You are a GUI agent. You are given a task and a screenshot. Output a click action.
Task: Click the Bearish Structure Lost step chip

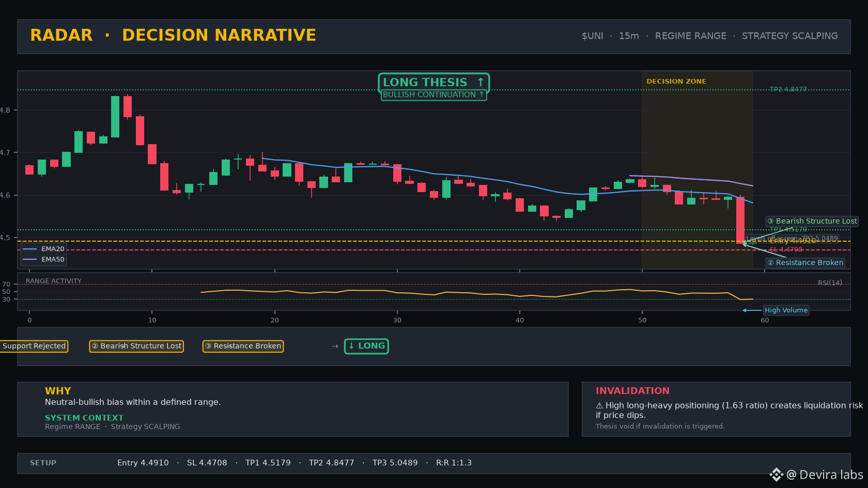pos(136,346)
